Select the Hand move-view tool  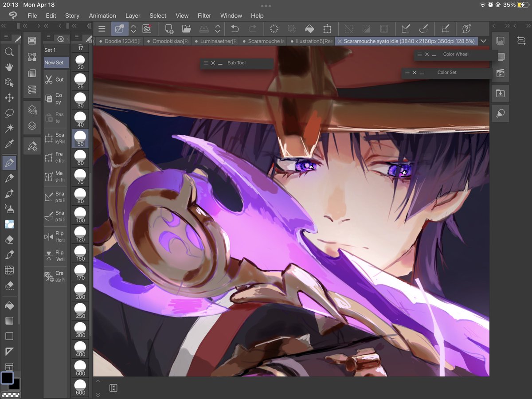pyautogui.click(x=9, y=67)
